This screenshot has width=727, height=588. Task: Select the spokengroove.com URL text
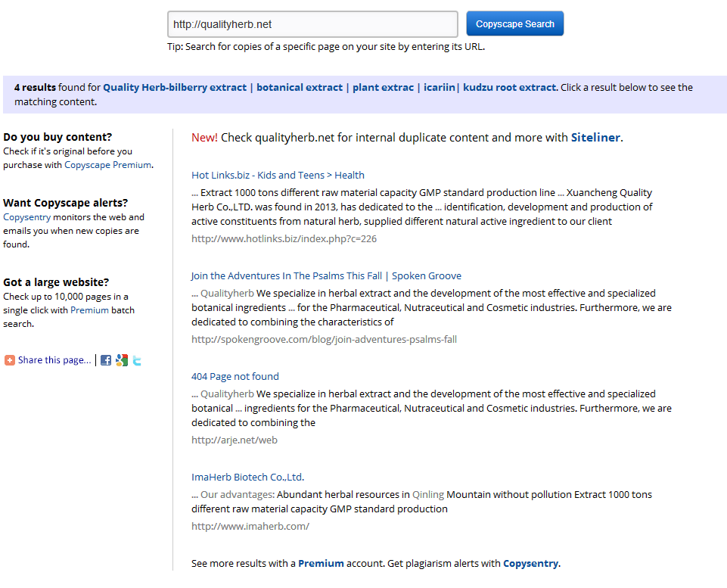point(324,340)
